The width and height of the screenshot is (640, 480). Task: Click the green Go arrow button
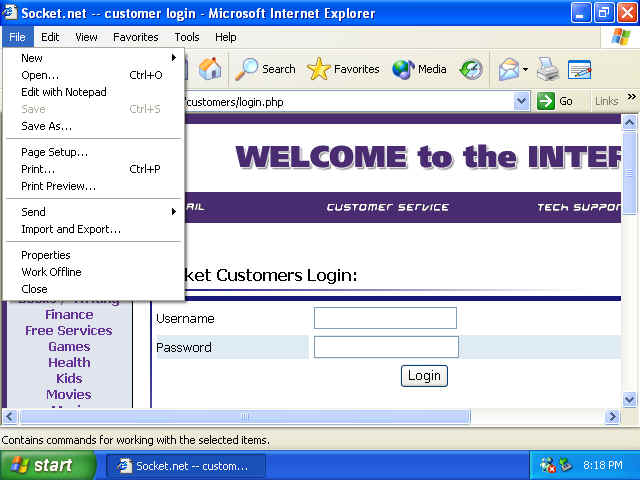(545, 101)
